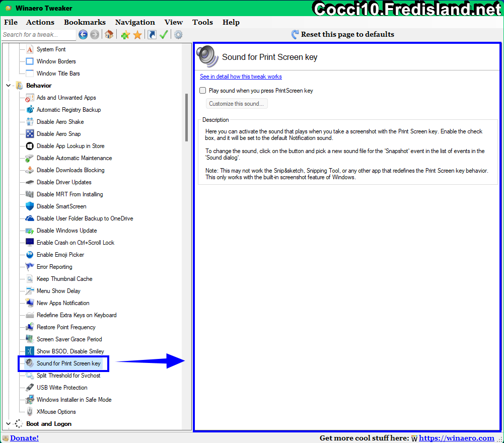This screenshot has height=443, width=504.
Task: Select Window Title Bars tweak
Action: [58, 73]
